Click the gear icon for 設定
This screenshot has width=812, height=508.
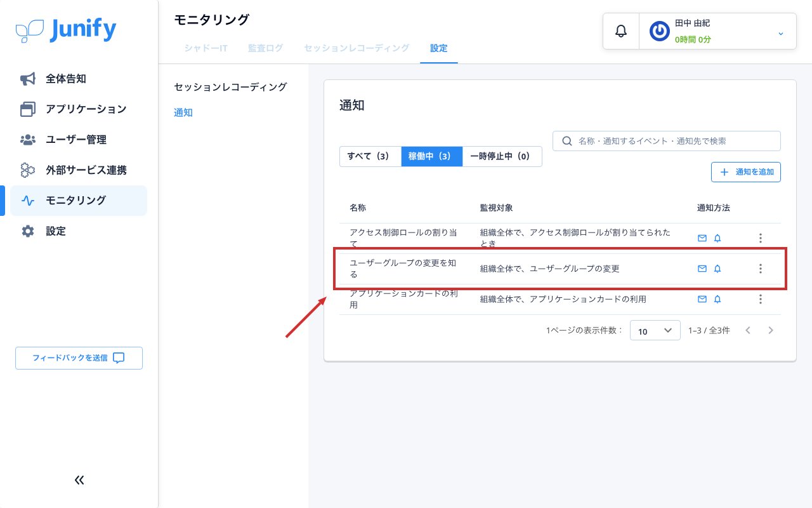[28, 231]
